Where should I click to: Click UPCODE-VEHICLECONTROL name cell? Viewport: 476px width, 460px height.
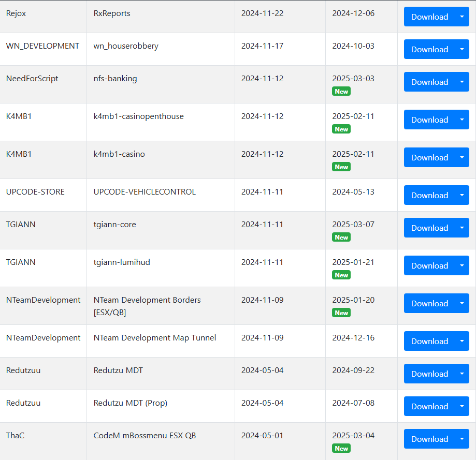coord(161,195)
